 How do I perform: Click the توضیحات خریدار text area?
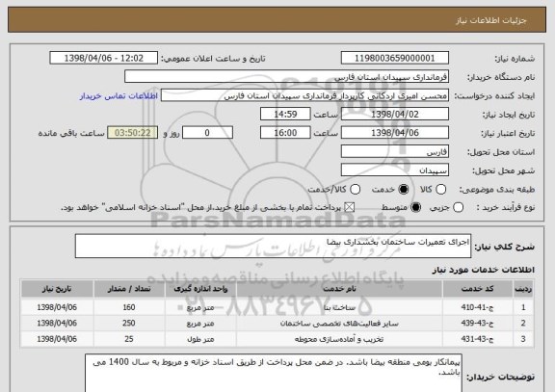pos(274,374)
